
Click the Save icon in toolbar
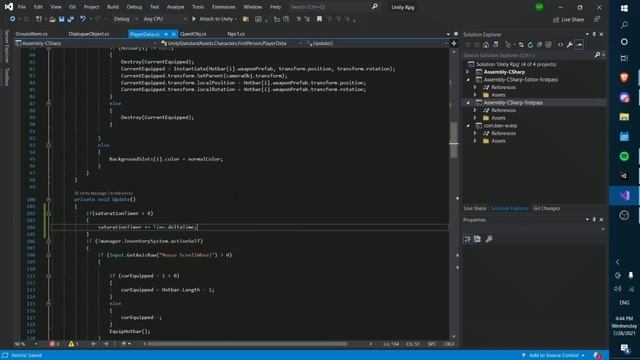[x=62, y=19]
